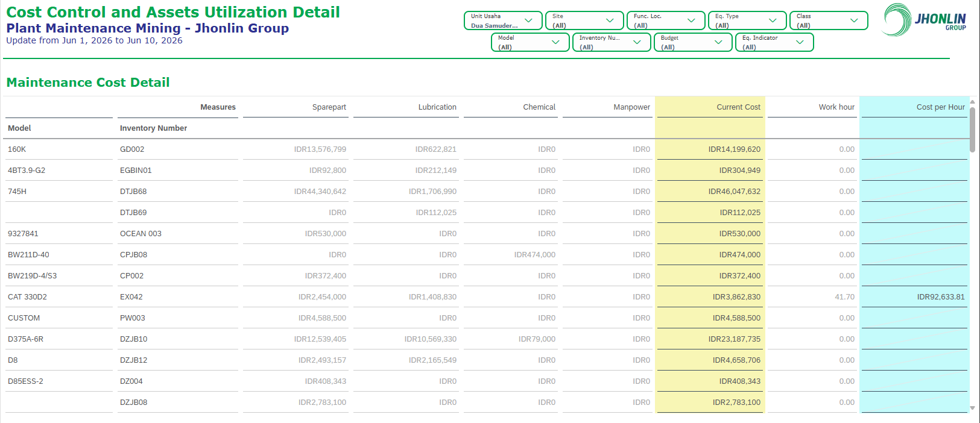
Task: Click the Jhonlin Group logo
Action: (x=925, y=20)
